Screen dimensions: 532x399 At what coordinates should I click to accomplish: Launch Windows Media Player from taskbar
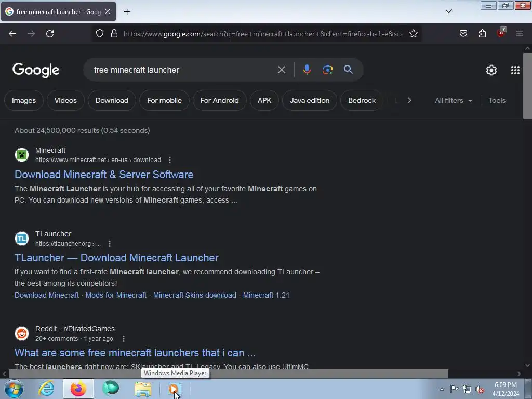tap(174, 389)
